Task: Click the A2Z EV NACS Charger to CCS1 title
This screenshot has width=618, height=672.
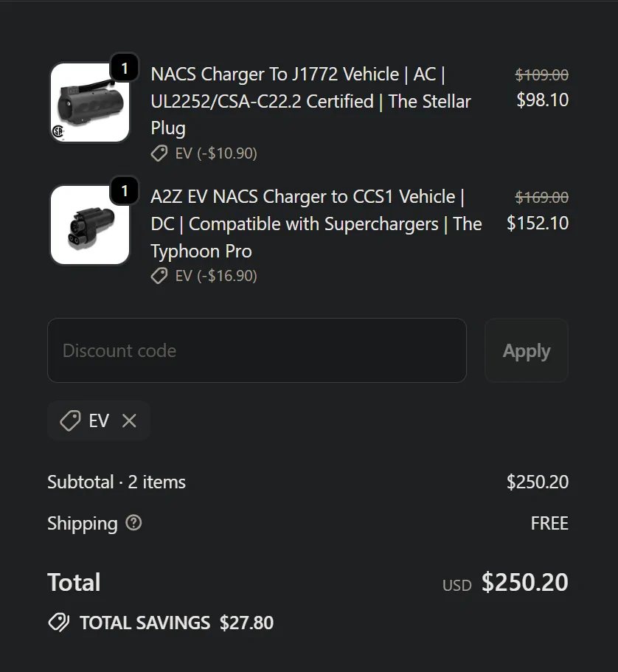Action: click(316, 224)
